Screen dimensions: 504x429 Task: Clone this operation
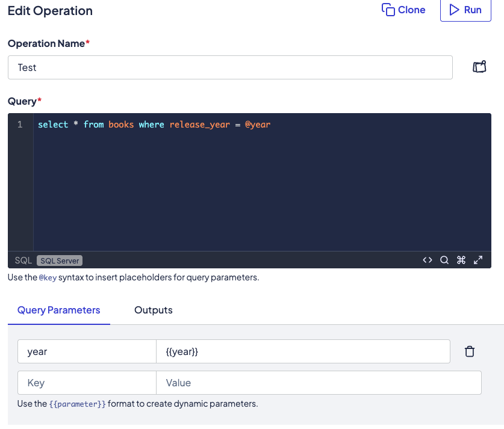pos(403,10)
